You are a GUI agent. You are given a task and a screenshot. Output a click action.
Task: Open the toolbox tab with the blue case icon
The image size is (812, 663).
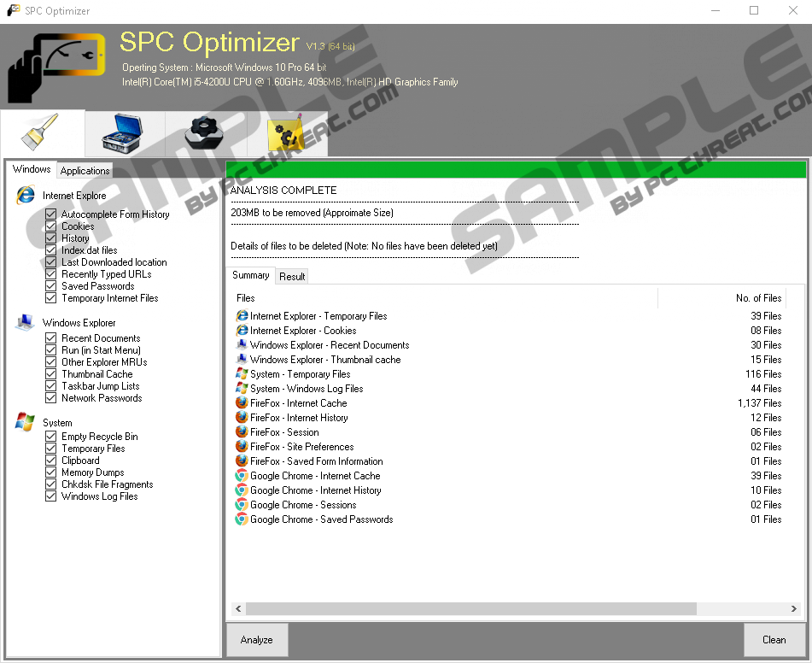coord(125,133)
